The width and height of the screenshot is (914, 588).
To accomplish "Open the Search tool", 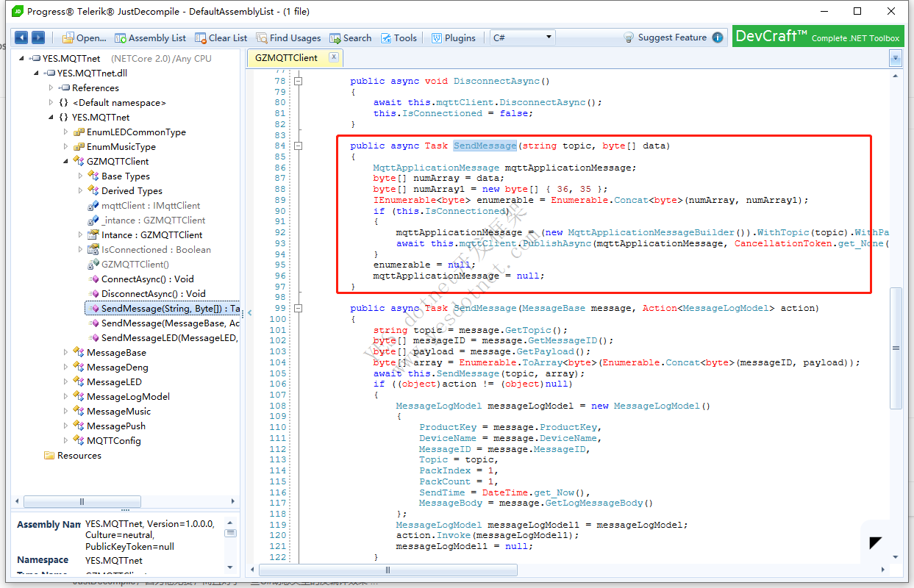I will coord(350,37).
